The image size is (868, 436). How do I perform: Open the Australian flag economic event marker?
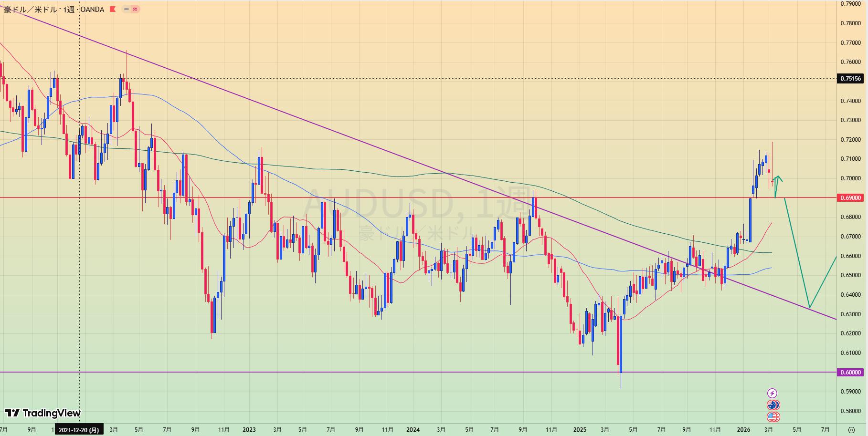773,405
